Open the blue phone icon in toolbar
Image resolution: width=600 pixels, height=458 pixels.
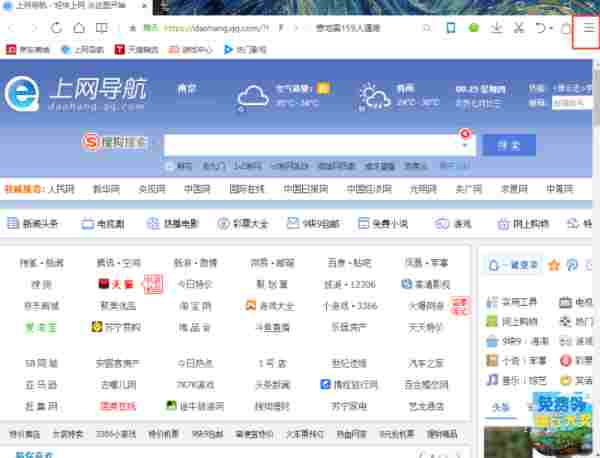coord(451,28)
